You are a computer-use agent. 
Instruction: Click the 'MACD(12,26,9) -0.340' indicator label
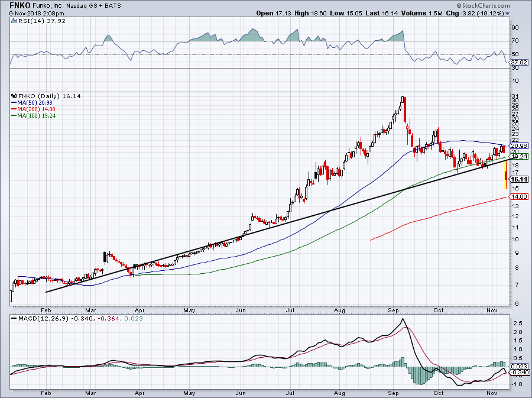pyautogui.click(x=55, y=318)
